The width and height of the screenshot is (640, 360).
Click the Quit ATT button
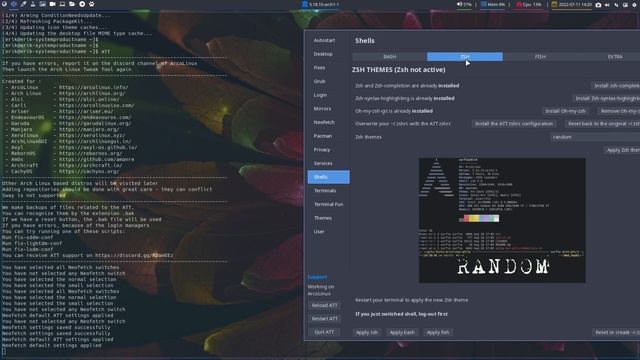tap(324, 332)
